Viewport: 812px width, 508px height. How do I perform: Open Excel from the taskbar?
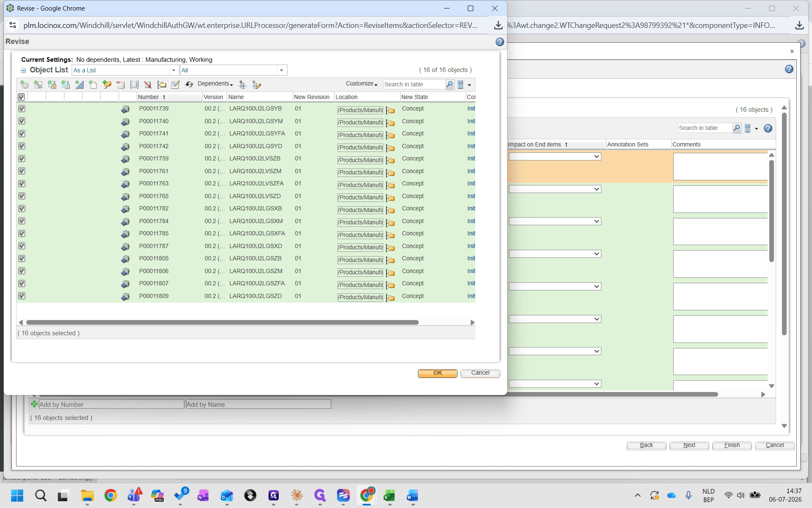pos(389,495)
